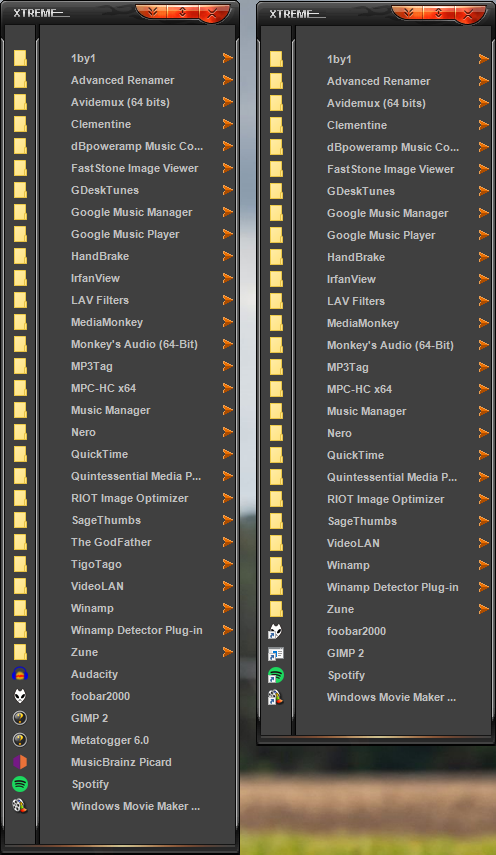Viewport: 496px width, 855px height.
Task: Expand Winamp Detector Plug-in arrow, right menu
Action: [x=484, y=587]
